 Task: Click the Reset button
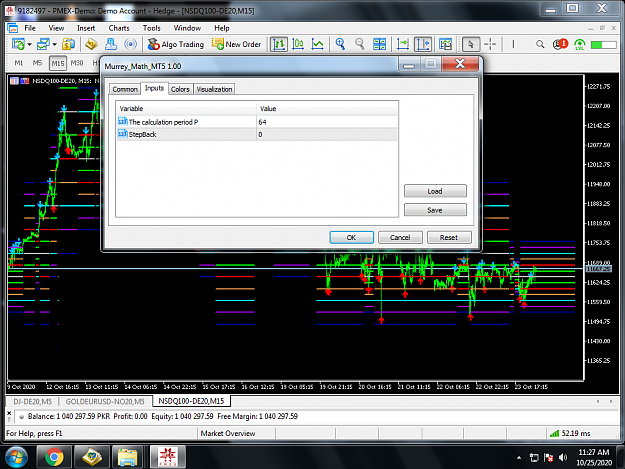(x=449, y=237)
